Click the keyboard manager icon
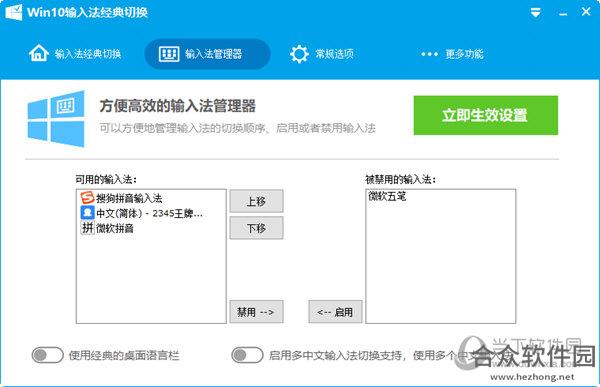This screenshot has width=600, height=387. pos(169,54)
